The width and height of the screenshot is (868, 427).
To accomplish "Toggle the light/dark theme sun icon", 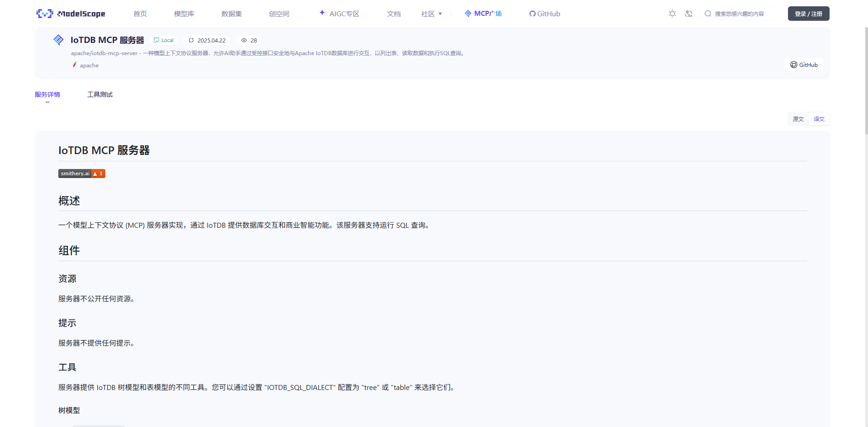I will (672, 14).
